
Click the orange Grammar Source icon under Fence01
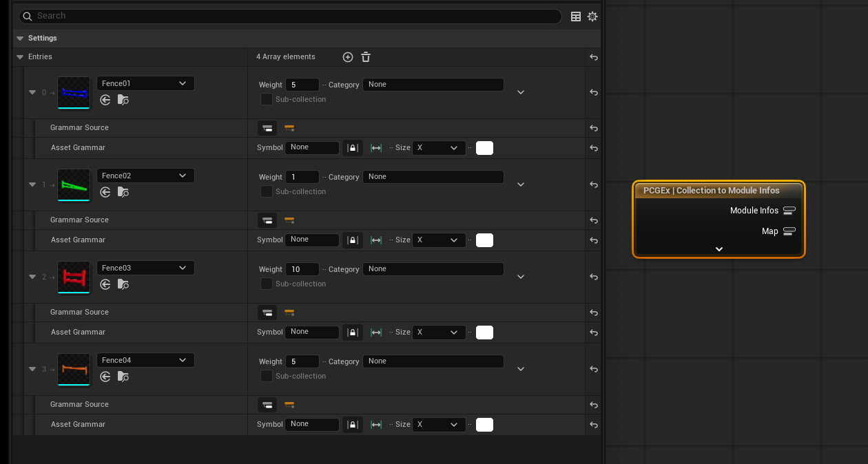pos(289,128)
